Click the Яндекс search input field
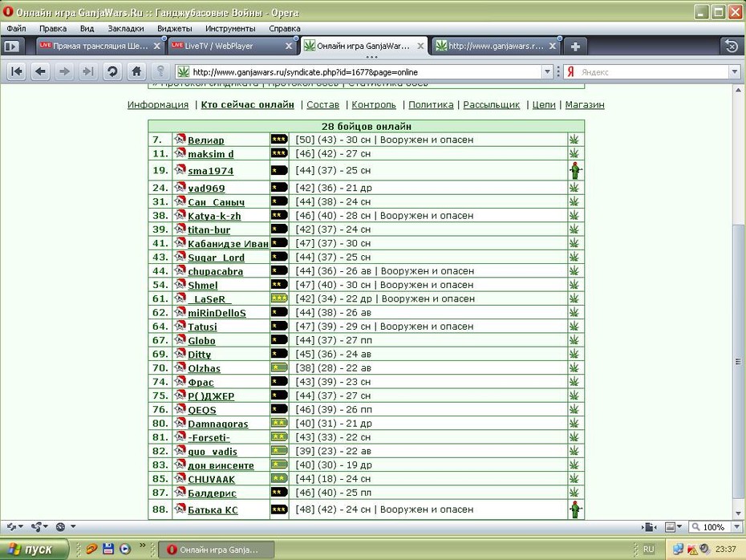This screenshot has width=746, height=560. click(x=654, y=72)
